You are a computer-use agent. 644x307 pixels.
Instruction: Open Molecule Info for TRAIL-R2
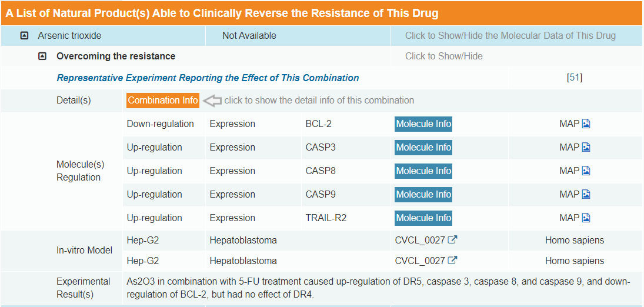pyautogui.click(x=423, y=218)
